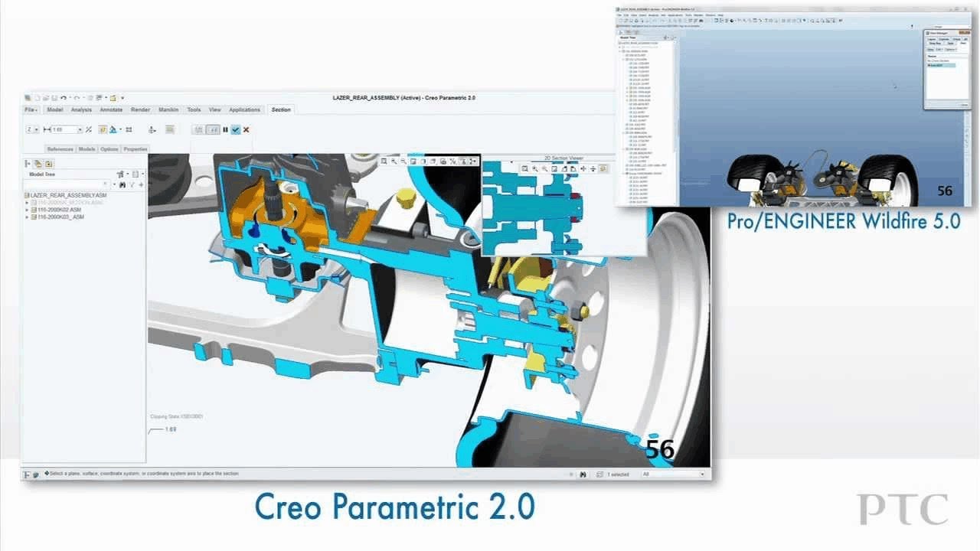This screenshot has height=551, width=980.
Task: Toggle the 2D section view icon
Action: [169, 129]
